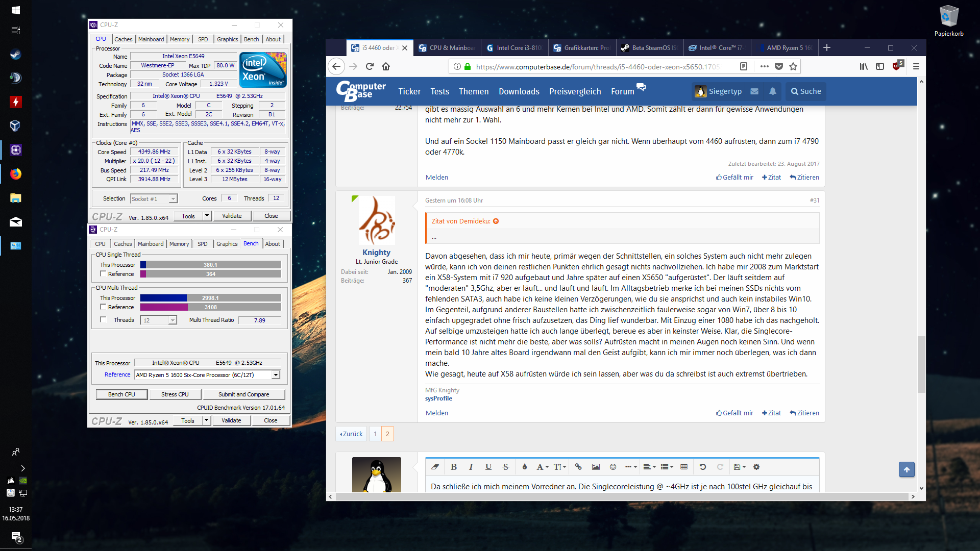Open the Tools dropdown arrow in lower CPU-Z
This screenshot has width=980, height=551.
point(207,421)
